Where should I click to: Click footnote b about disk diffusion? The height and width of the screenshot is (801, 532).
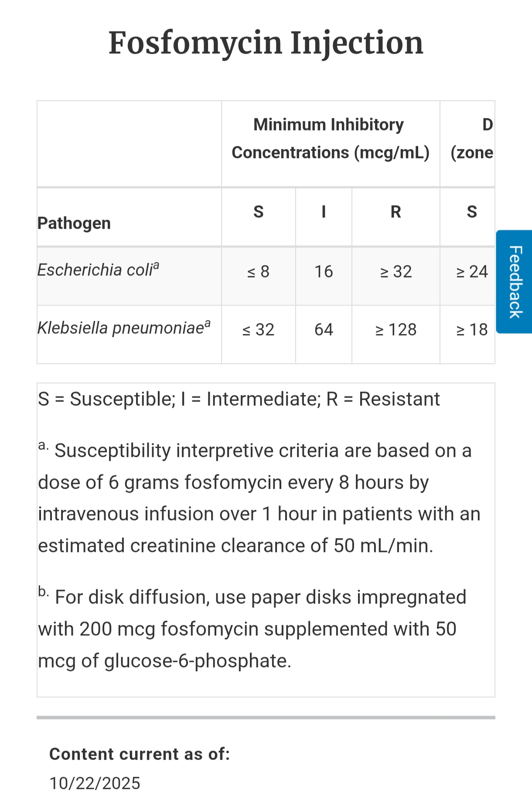[x=252, y=629]
